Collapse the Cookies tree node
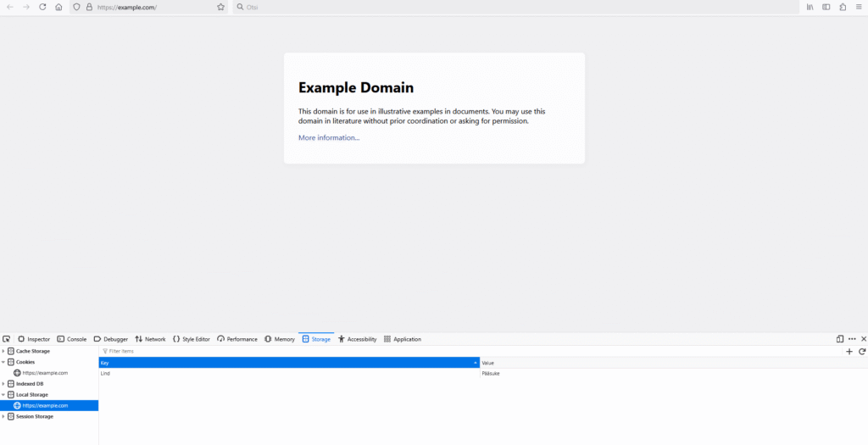Image resolution: width=868 pixels, height=445 pixels. point(3,362)
